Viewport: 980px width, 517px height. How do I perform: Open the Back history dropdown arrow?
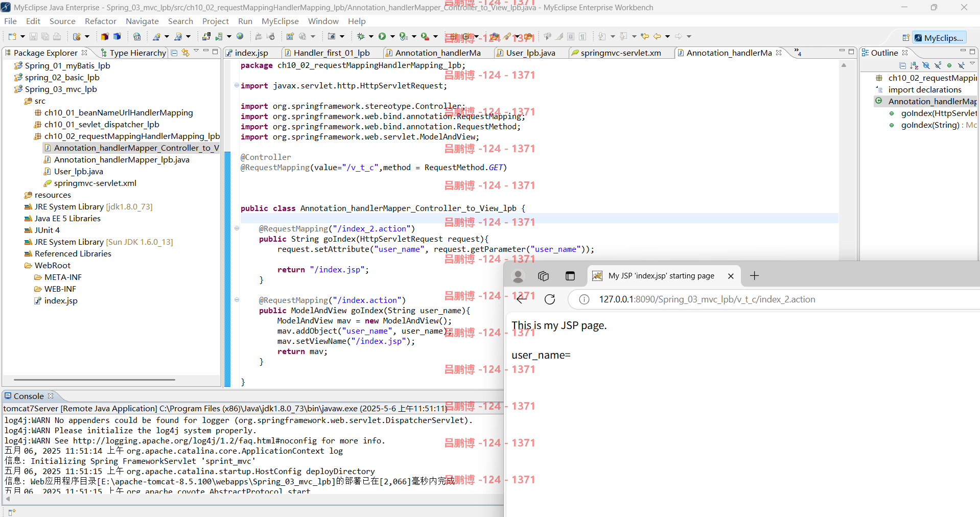click(x=667, y=36)
